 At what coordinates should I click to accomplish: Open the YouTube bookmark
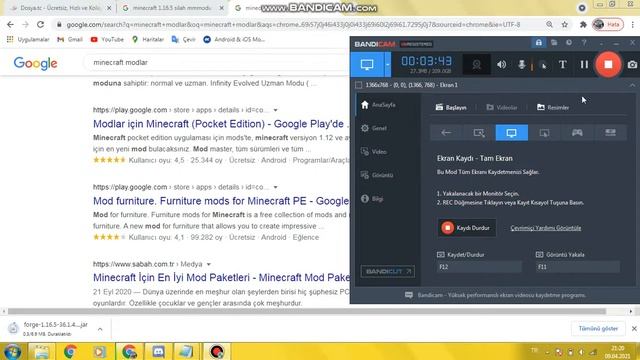(x=107, y=40)
